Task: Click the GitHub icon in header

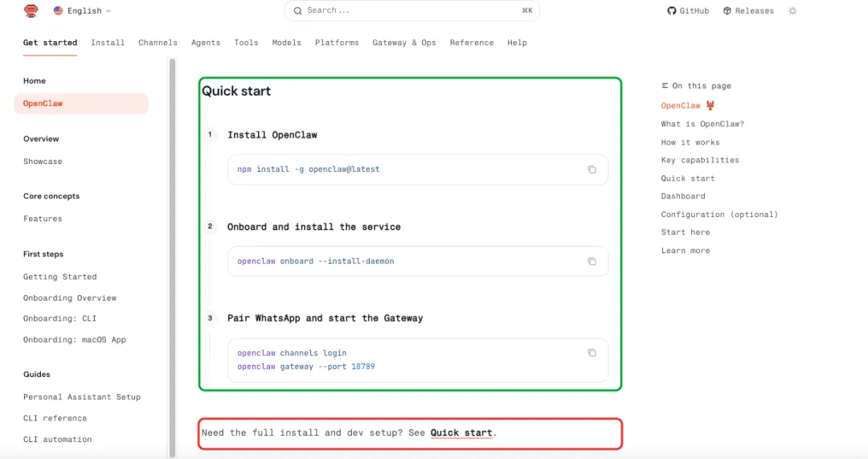Action: pos(672,11)
